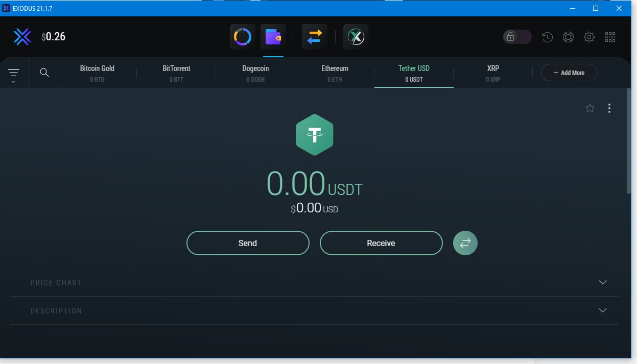Click the $0.00 USD value

(315, 208)
